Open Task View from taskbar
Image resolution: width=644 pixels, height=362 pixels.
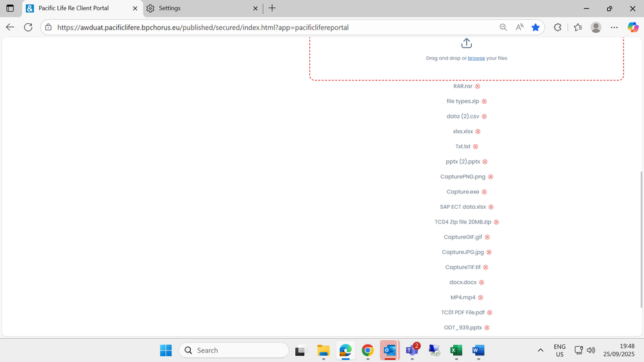(x=300, y=350)
